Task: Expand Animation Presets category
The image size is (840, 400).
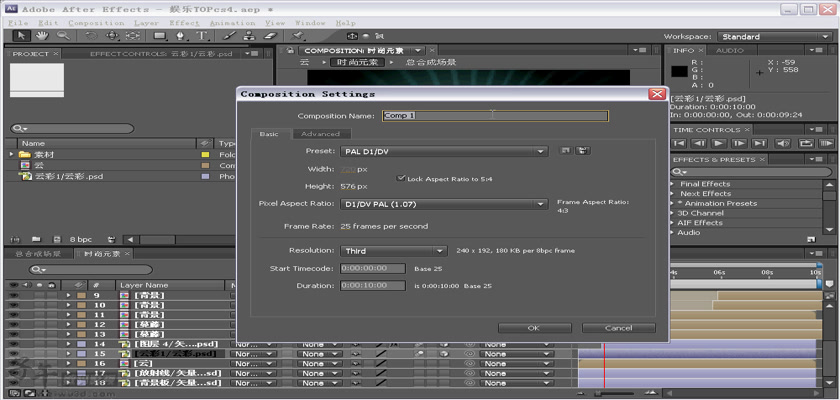Action: coord(672,203)
